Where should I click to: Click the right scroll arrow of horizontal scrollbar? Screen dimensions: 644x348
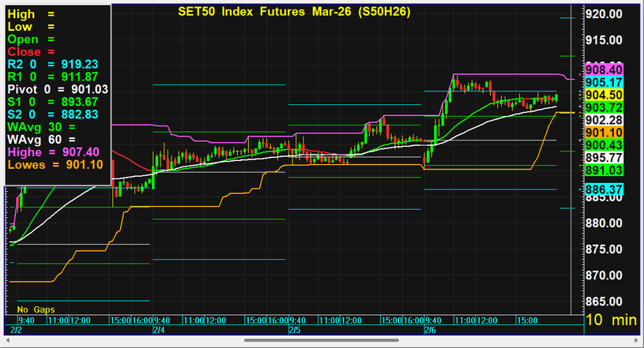pyautogui.click(x=636, y=341)
